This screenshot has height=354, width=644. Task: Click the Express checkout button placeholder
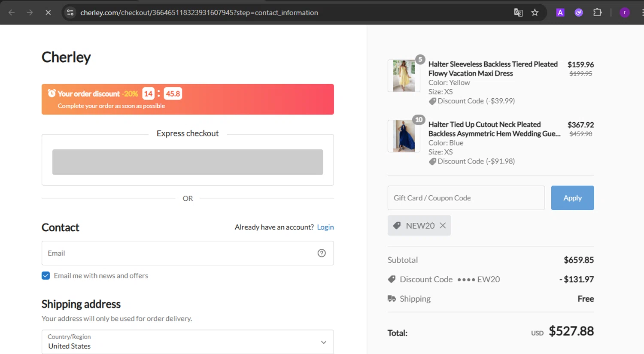click(188, 162)
